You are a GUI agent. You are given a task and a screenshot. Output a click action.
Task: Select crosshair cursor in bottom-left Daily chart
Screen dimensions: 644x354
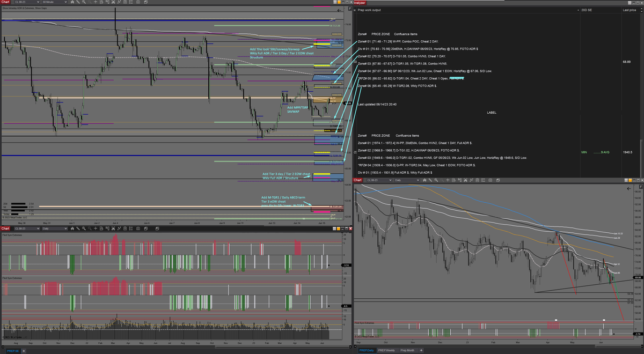point(96,228)
